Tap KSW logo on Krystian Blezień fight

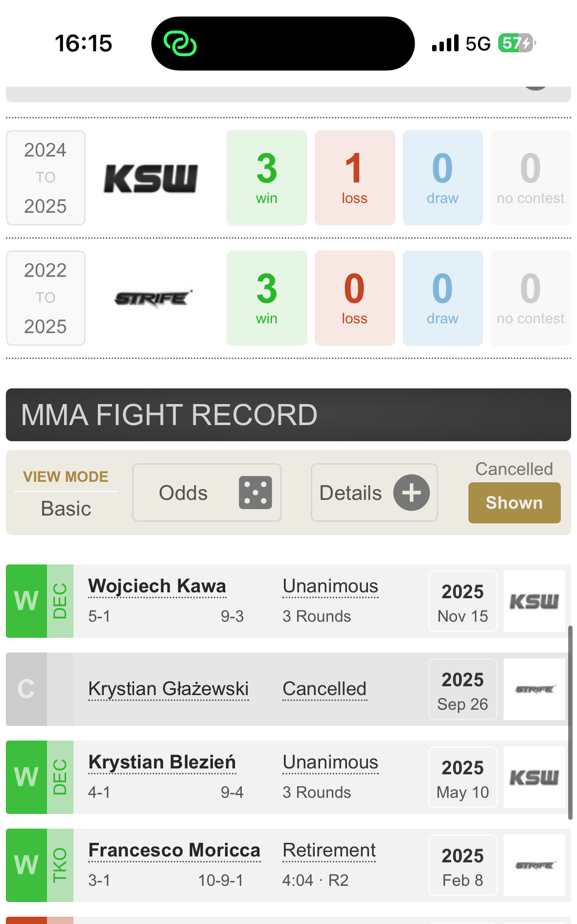coord(534,777)
